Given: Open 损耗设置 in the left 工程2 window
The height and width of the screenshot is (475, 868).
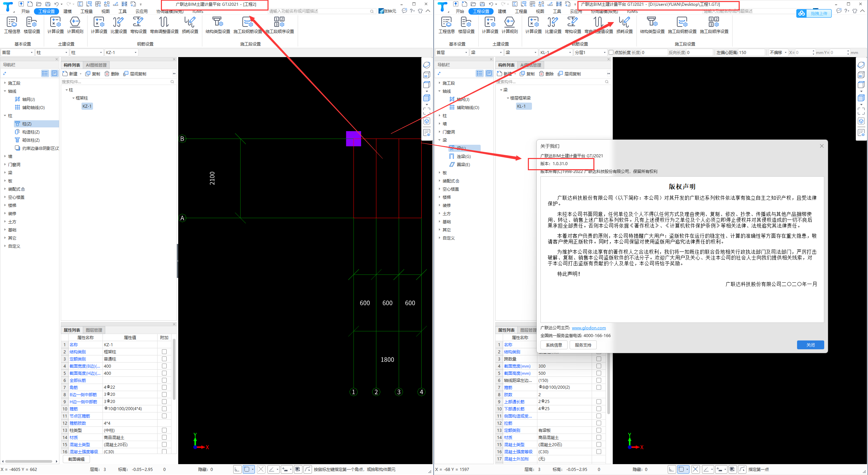Looking at the screenshot, I should [x=190, y=25].
